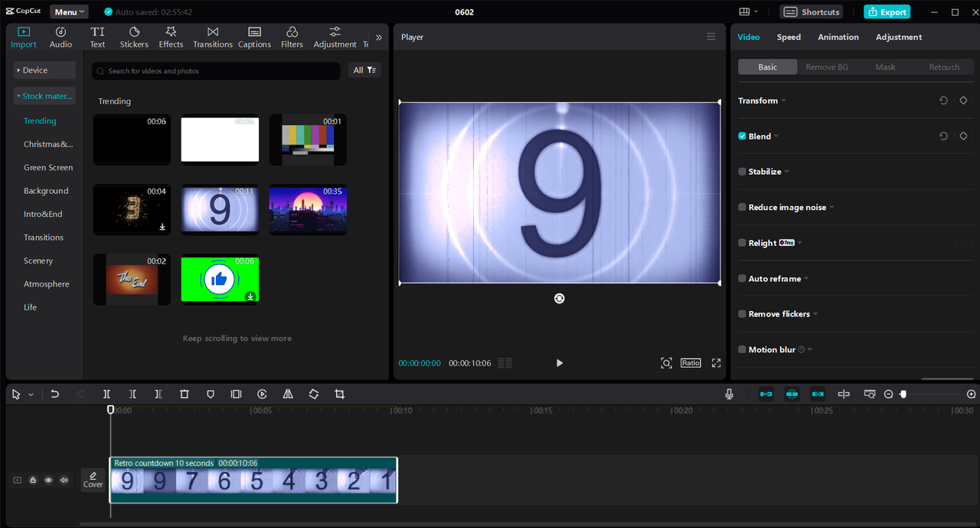The width and height of the screenshot is (980, 528).
Task: Click the zoom-to-fit icon in the player
Action: click(x=666, y=363)
